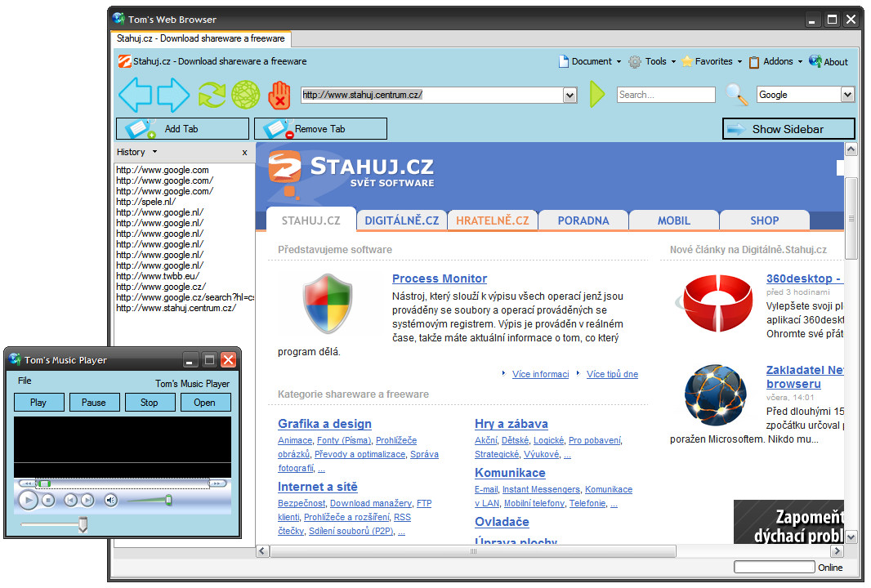This screenshot has height=588, width=871.
Task: Click Stop button in Music Player
Action: click(x=150, y=403)
